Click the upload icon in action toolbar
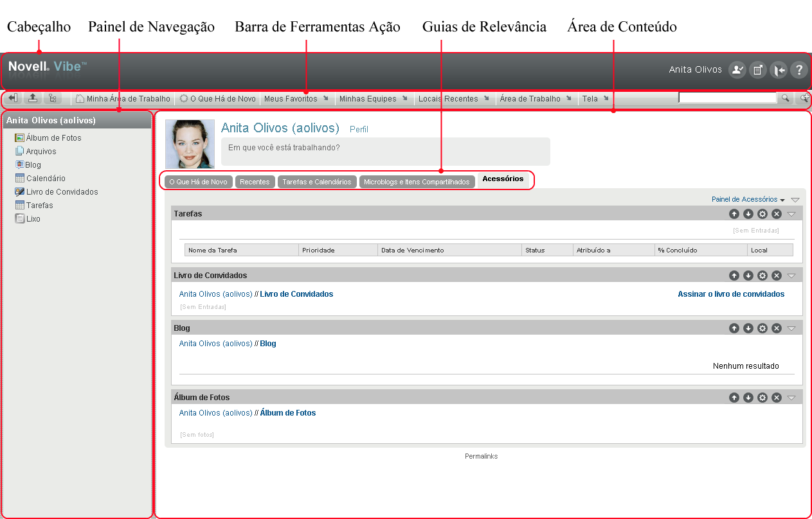Screen dimensions: 812x519 click(33, 98)
